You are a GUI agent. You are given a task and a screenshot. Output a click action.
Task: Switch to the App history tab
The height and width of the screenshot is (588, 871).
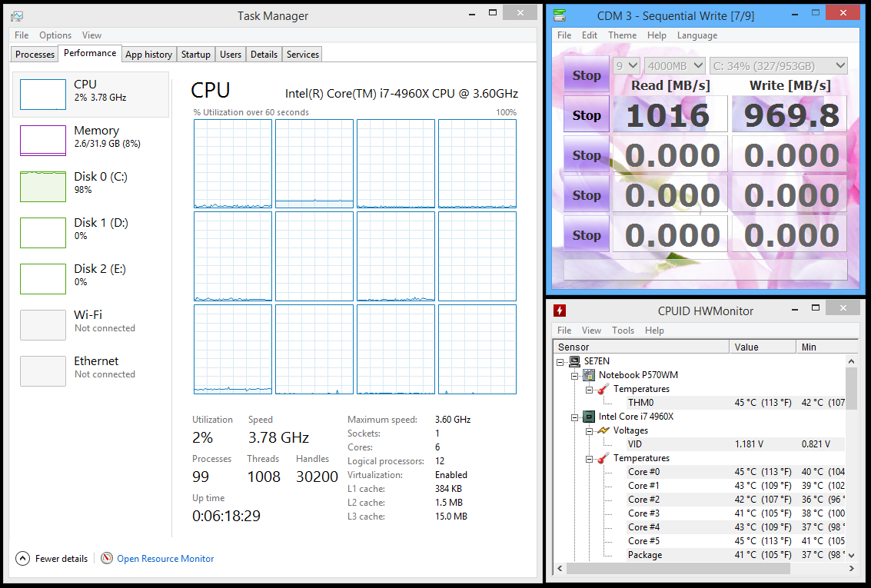(148, 55)
